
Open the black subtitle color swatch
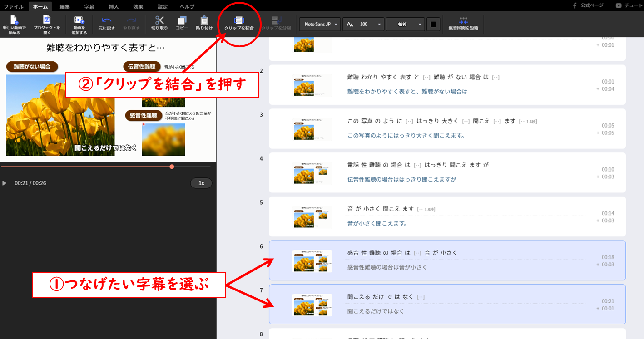click(433, 24)
